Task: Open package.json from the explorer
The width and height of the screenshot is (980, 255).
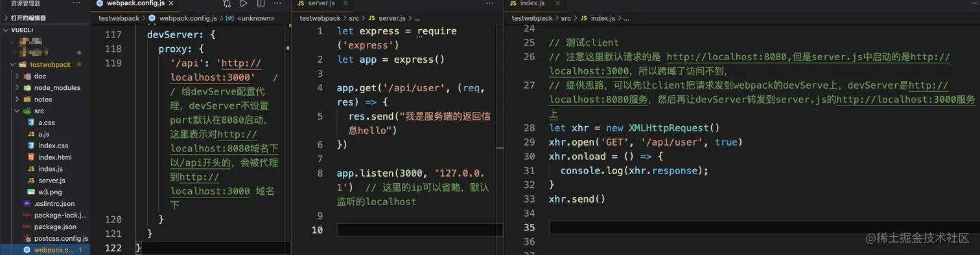Action: 55,227
